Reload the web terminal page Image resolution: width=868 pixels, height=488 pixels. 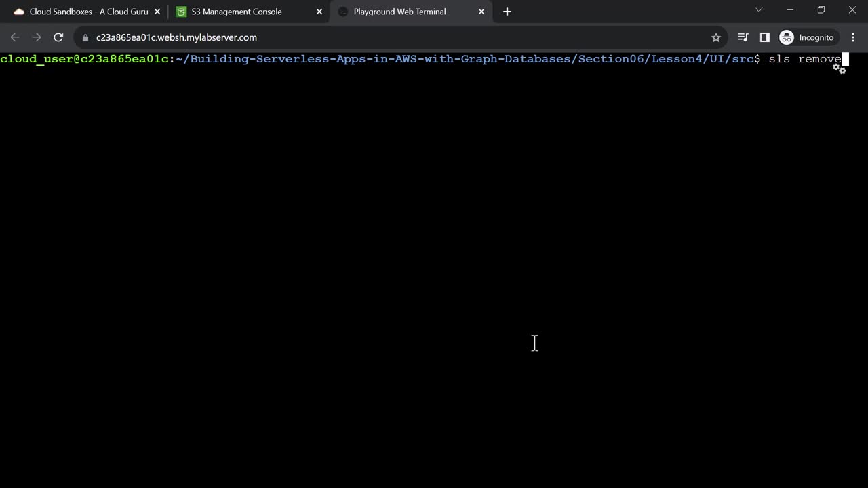point(58,37)
